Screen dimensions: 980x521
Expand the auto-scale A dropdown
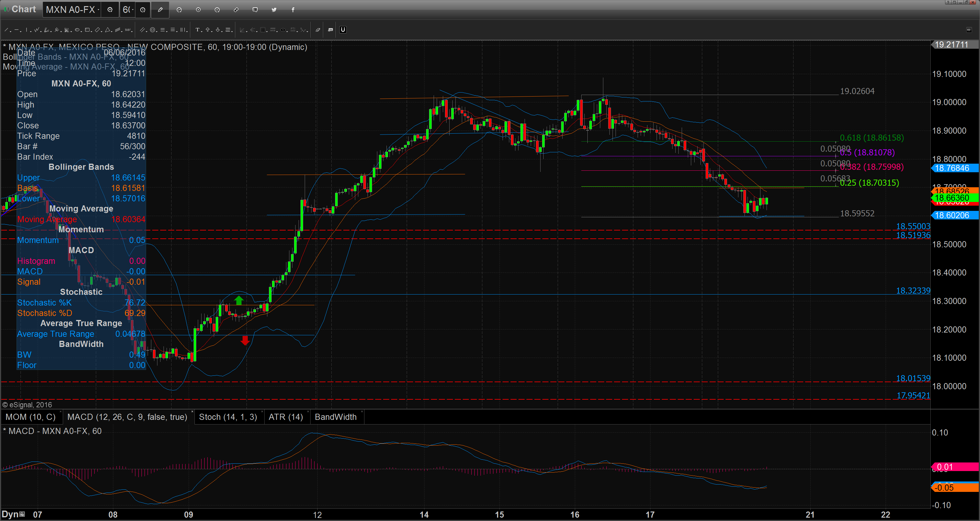point(217,10)
